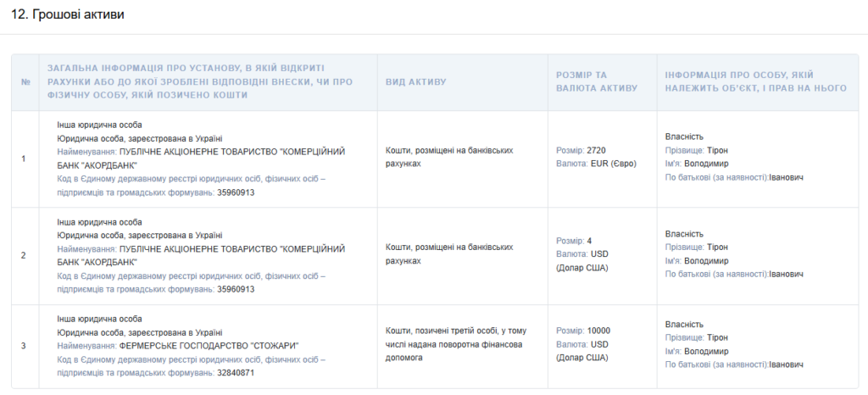This screenshot has width=868, height=395.
Task: Click registry code 35960913 in second row
Action: click(x=236, y=289)
